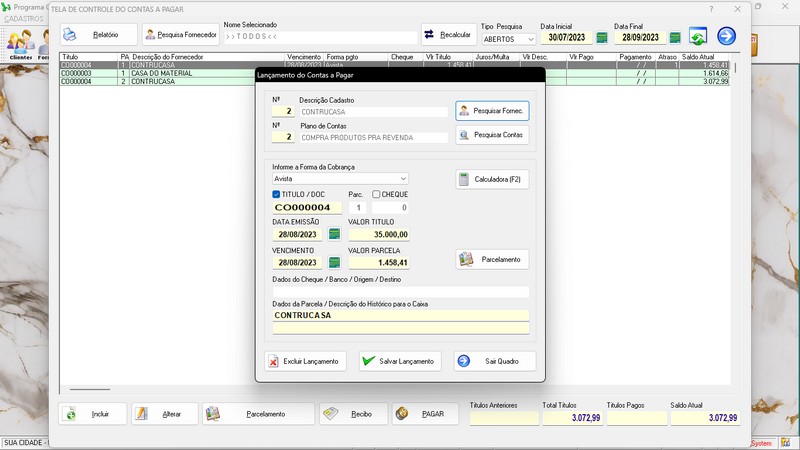The image size is (800, 450).
Task: Open Pesquisa Fornecedor search
Action: tap(181, 35)
